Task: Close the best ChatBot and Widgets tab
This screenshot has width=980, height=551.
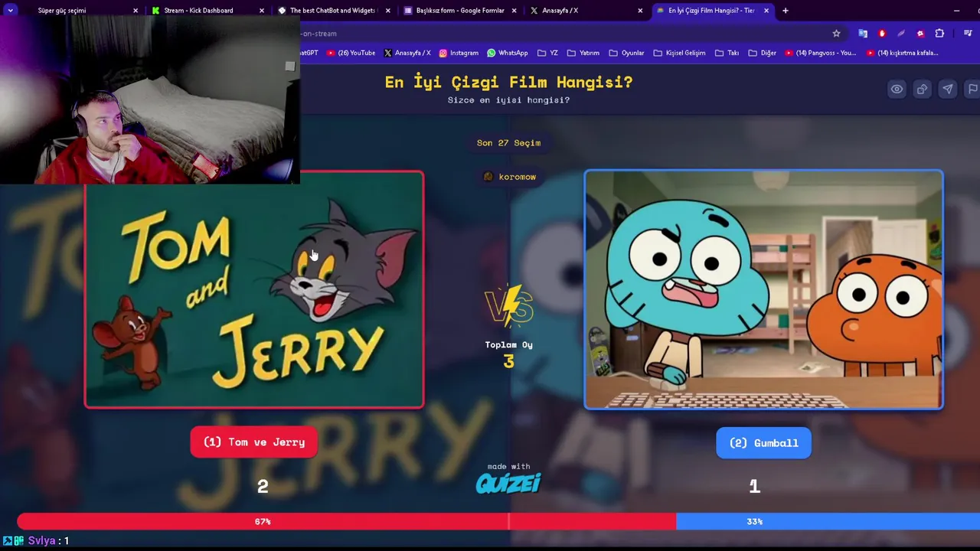Action: tap(388, 11)
